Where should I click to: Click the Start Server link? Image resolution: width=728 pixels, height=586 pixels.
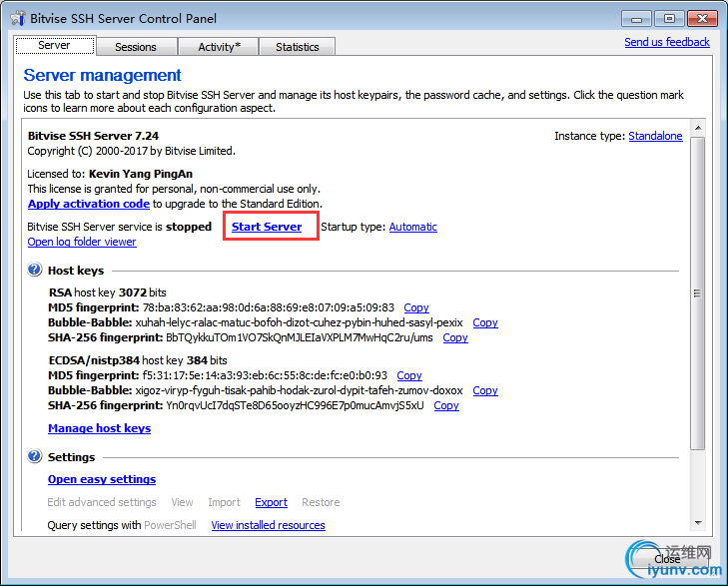point(267,227)
